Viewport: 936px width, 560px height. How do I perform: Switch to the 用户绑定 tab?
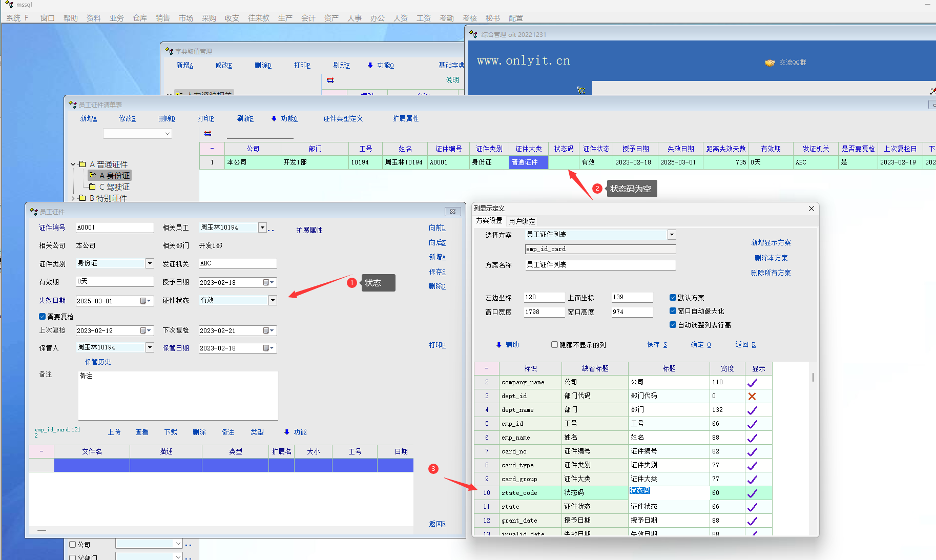click(x=522, y=221)
